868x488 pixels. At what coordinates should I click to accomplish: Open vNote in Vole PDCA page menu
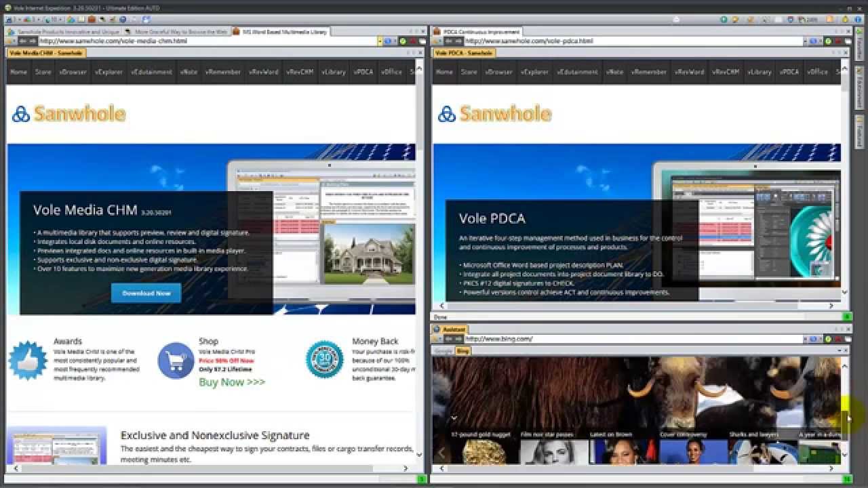click(614, 72)
